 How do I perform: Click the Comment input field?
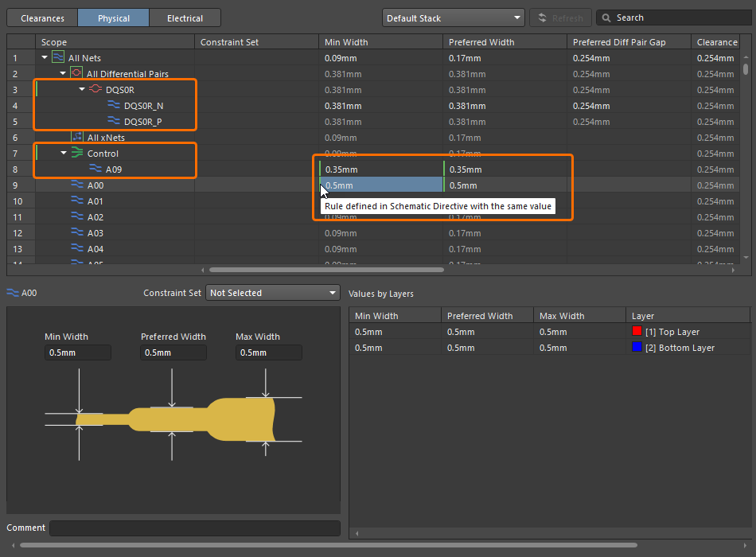195,528
